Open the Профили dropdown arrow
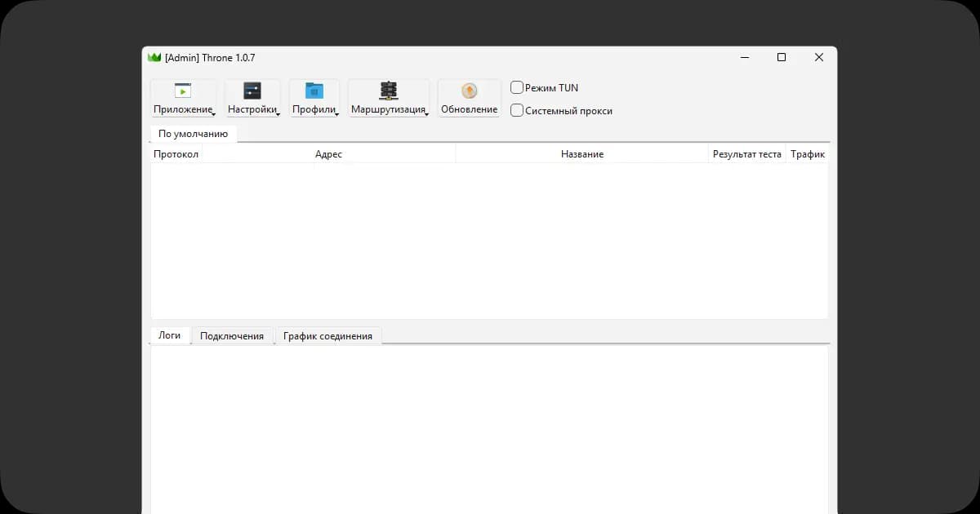980x514 pixels. (336, 114)
